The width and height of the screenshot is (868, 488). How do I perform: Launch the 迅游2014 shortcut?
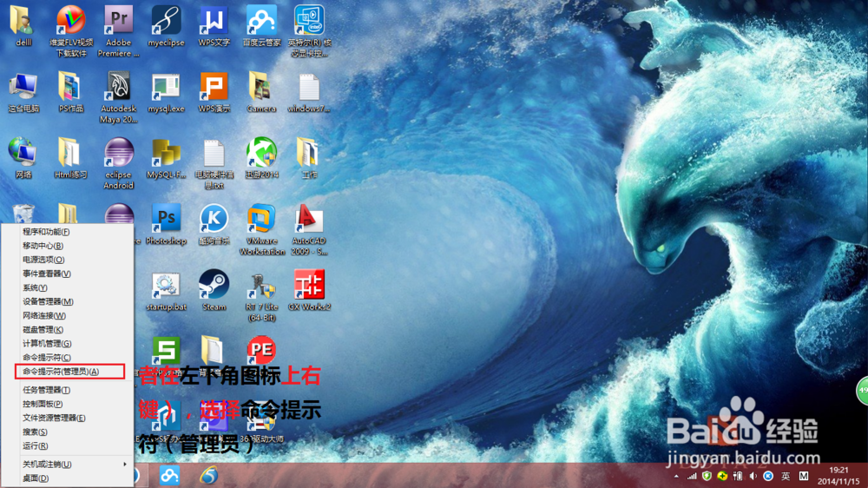[261, 158]
